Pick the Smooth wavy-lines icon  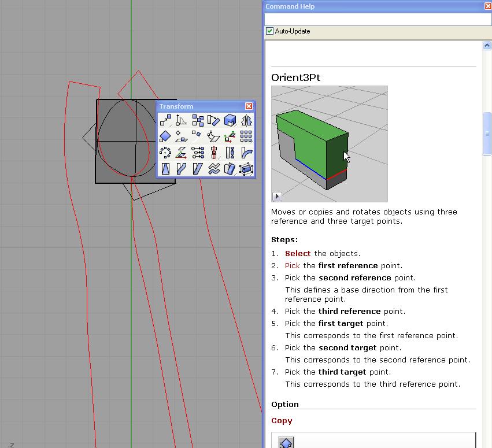214,169
